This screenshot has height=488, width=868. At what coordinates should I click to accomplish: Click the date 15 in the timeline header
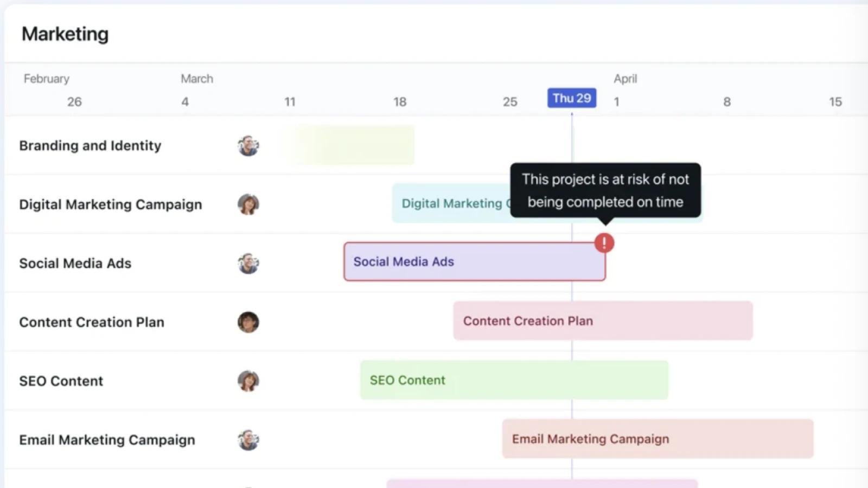(x=835, y=102)
